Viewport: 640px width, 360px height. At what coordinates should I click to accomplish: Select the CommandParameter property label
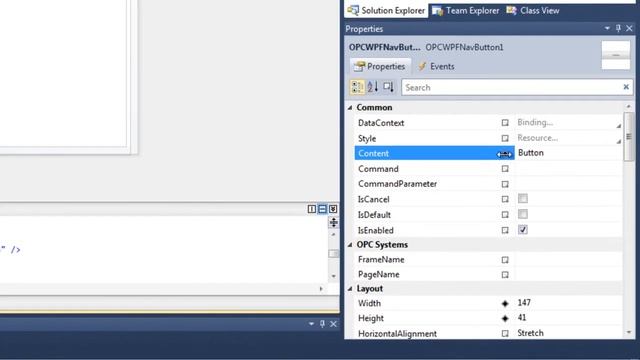[397, 184]
